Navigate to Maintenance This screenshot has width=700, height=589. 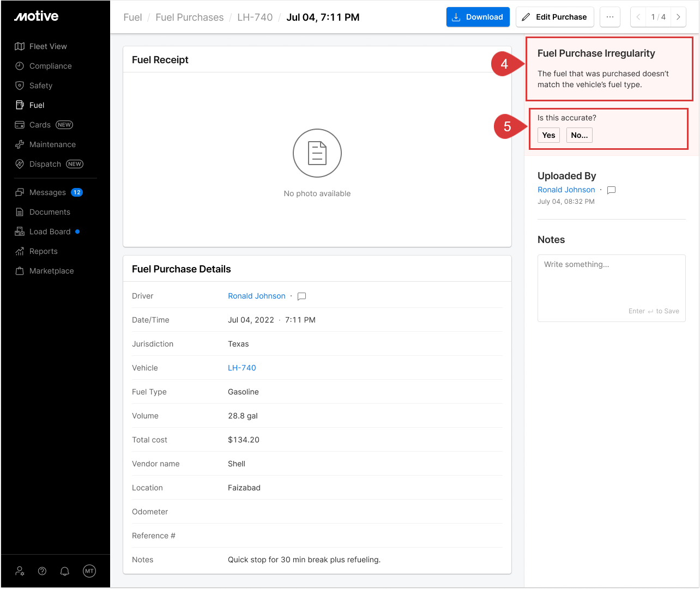coord(52,144)
